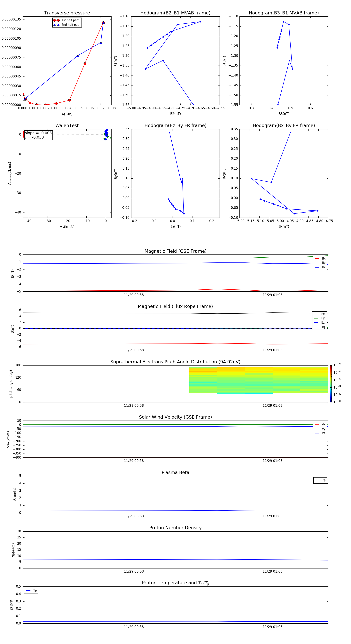Screen dimensions: 351x644
Task: Click the '11/29 00:58' tick under the Plasma Beta plot
Action: click(134, 516)
